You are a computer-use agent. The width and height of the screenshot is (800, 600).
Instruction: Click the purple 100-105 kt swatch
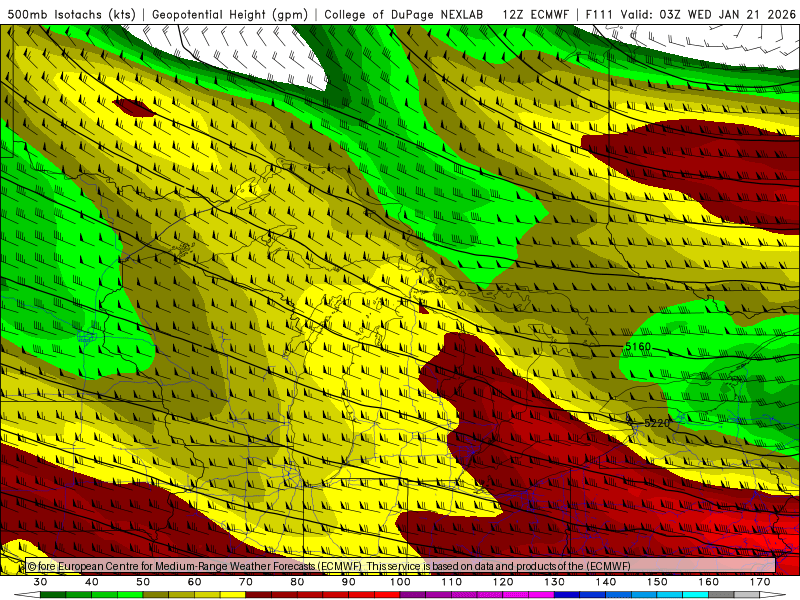[413, 595]
